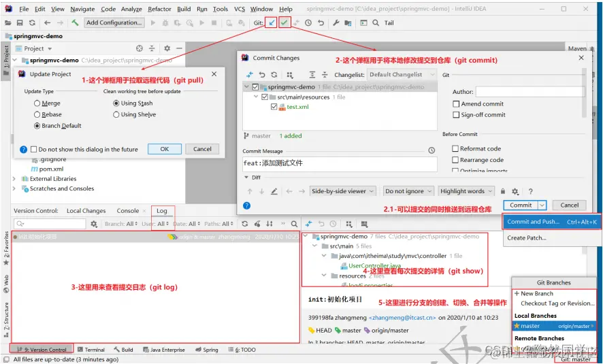Enable Rearrange code checkbox
This screenshot has height=364, width=603.
tap(455, 159)
